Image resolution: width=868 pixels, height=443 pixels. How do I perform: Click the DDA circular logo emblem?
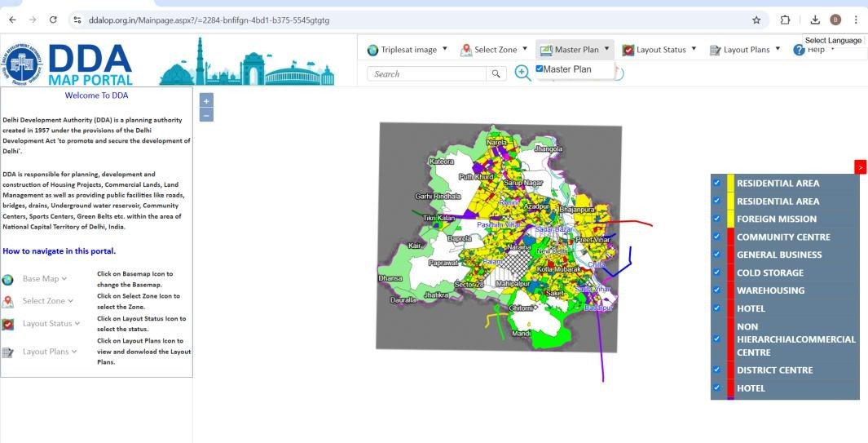22,64
